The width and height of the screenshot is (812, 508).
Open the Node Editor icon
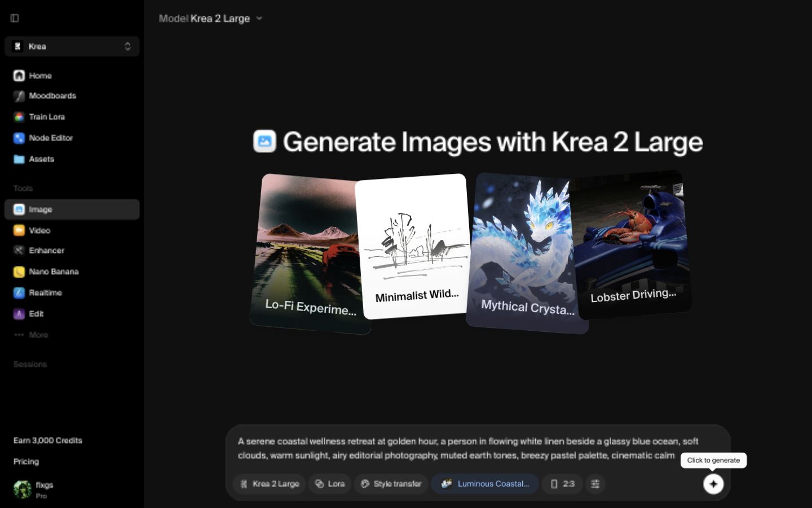(19, 138)
